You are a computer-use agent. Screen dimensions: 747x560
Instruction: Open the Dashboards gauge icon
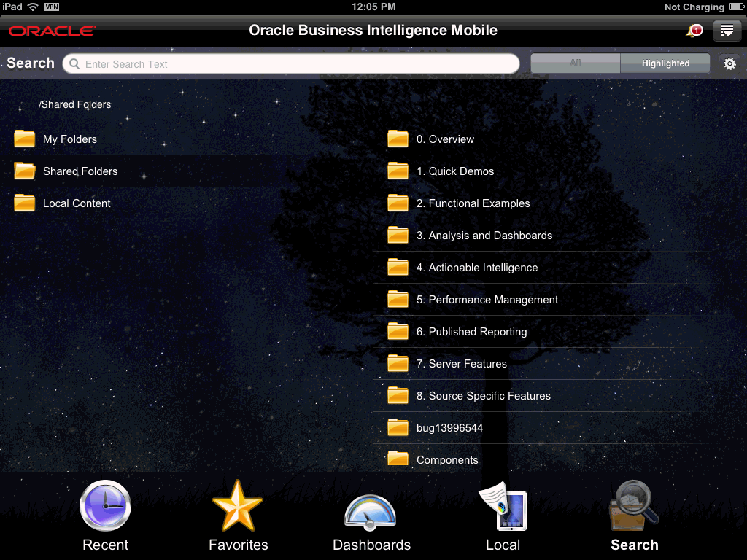pyautogui.click(x=371, y=505)
